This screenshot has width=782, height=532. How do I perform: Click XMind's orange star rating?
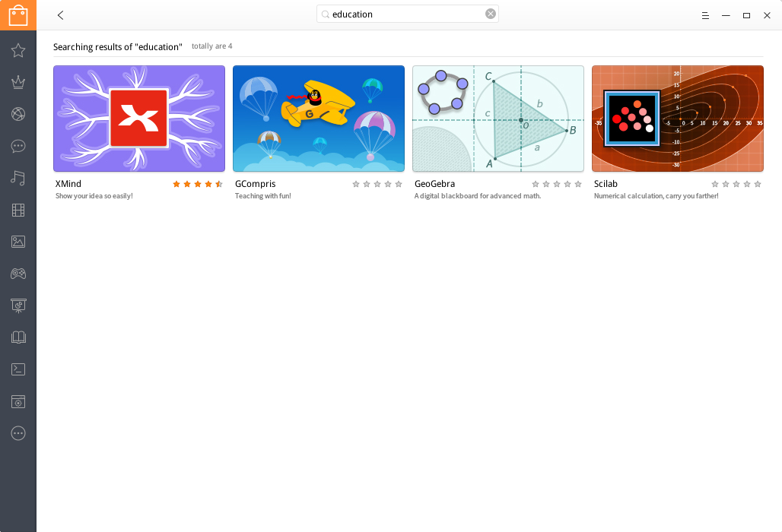point(198,185)
